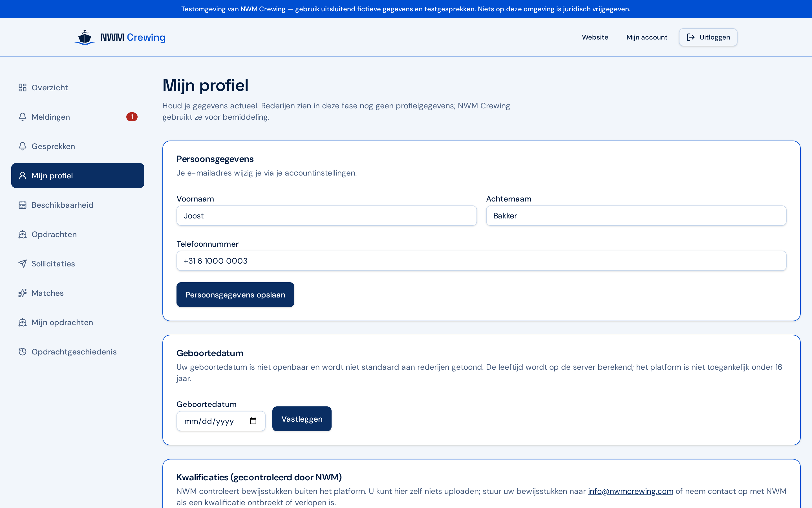Image resolution: width=812 pixels, height=508 pixels.
Task: Click the Matches sparkle icon
Action: (23, 293)
